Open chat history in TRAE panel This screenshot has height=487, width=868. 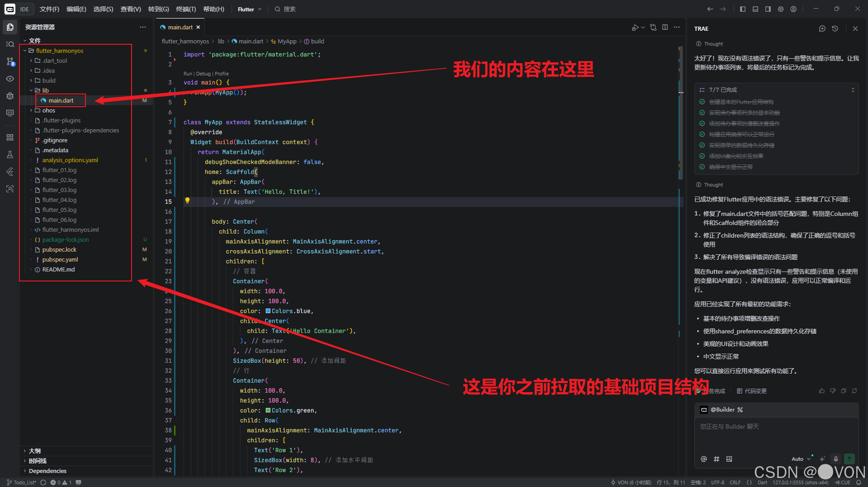pos(835,28)
